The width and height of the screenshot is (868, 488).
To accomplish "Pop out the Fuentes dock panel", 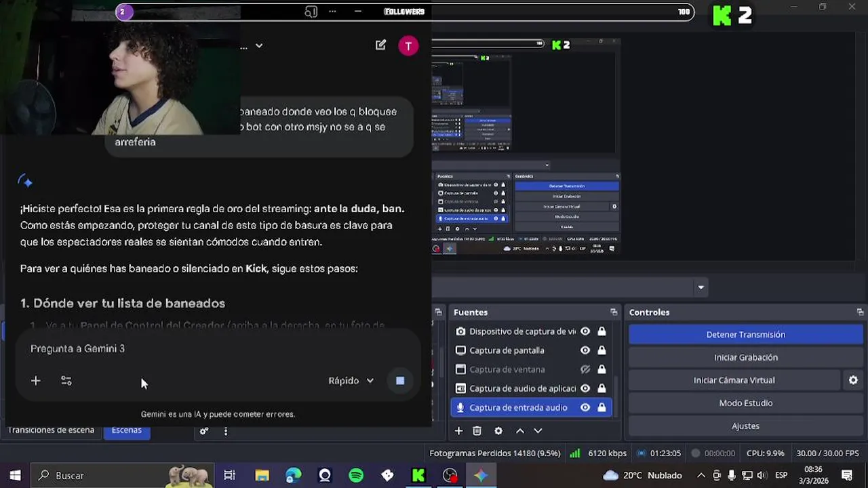I will [x=614, y=312].
